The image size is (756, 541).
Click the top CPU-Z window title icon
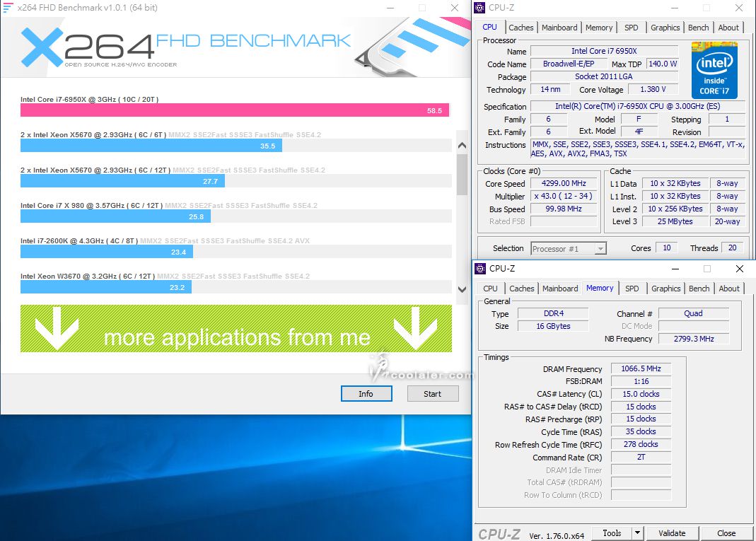(479, 7)
